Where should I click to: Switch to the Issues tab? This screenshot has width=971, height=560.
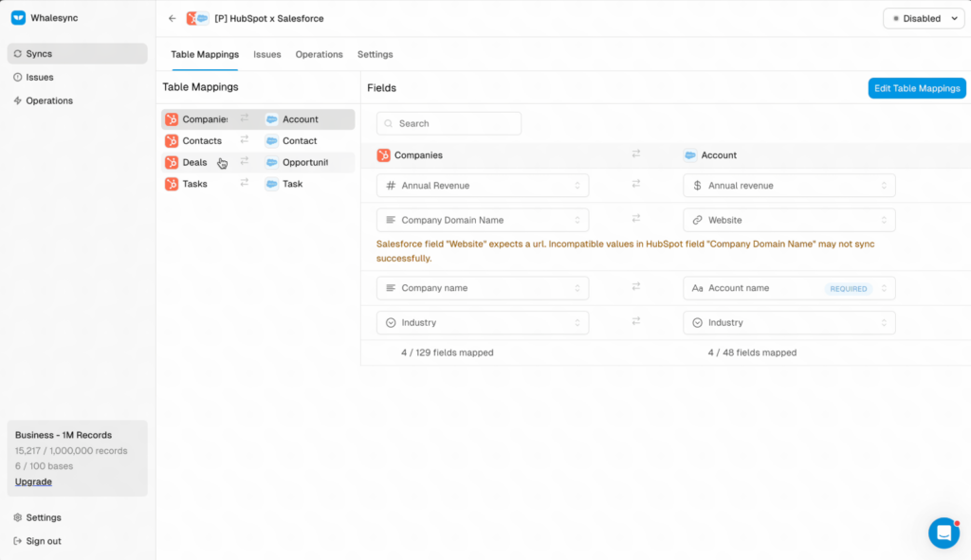pyautogui.click(x=266, y=54)
